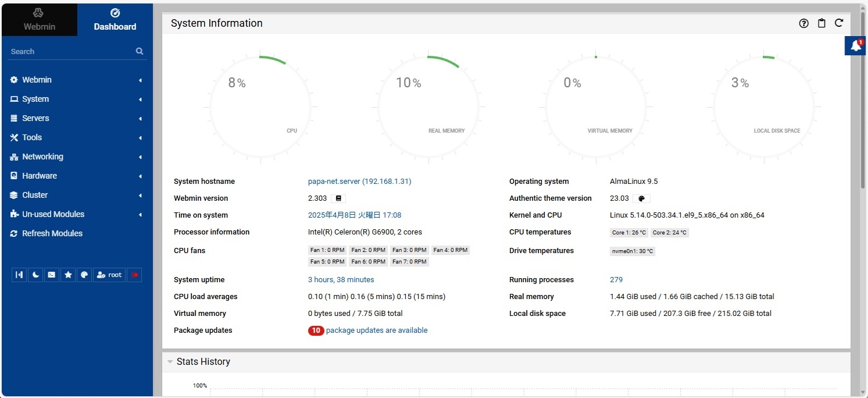
Task: Click the Local Disk Space gauge
Action: (764, 107)
